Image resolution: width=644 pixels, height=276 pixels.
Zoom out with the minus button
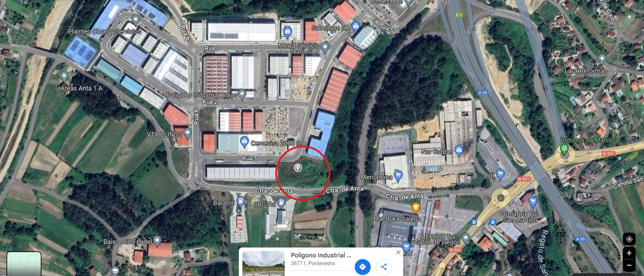[629, 265]
